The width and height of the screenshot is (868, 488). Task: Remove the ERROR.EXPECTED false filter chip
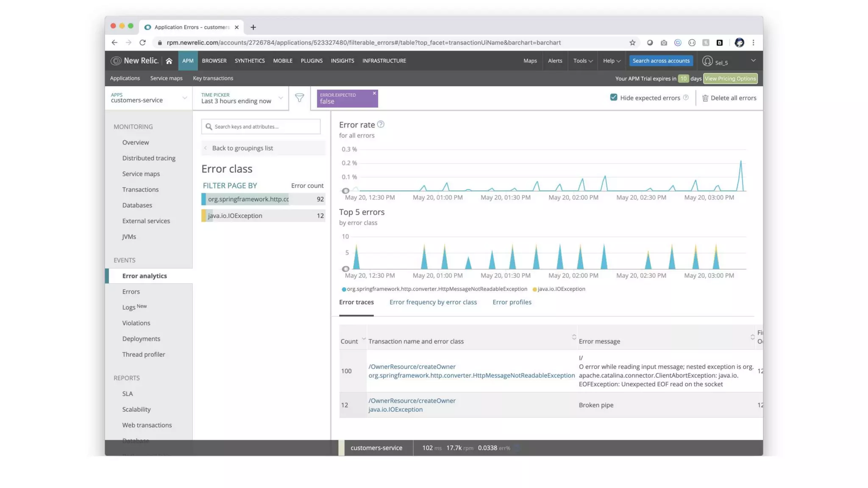pos(374,93)
